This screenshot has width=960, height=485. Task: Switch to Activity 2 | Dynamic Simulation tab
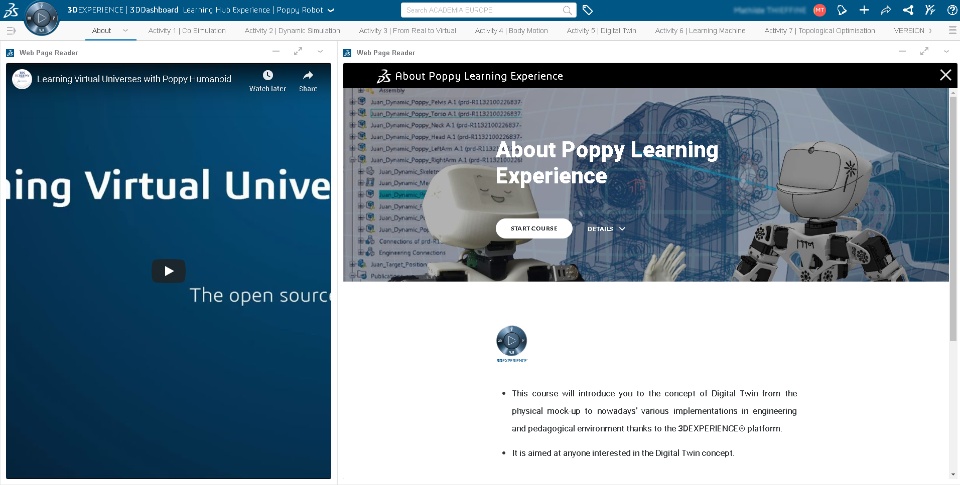292,31
